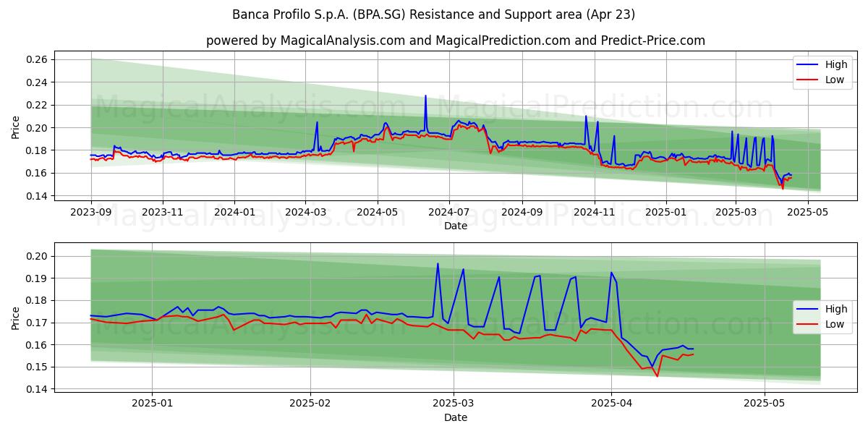Click the bottom chart's '0.15' price tick
Viewport: 868px width, 434px height.
tap(37, 367)
